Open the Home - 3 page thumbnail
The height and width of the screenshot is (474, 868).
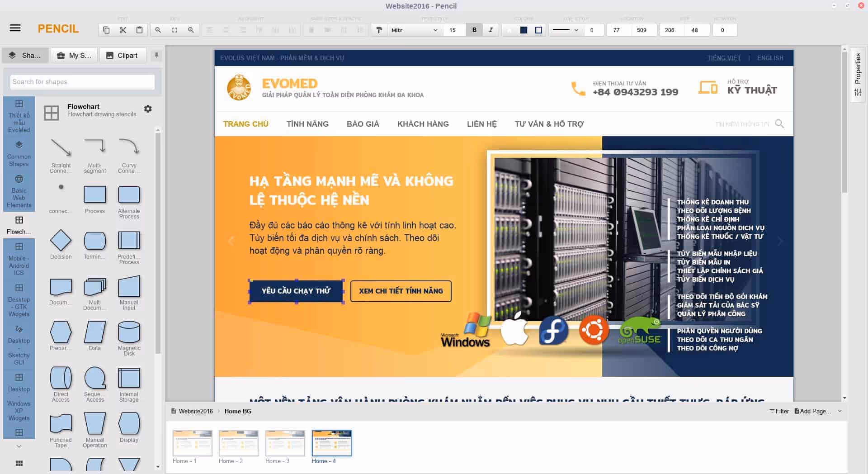pyautogui.click(x=285, y=443)
